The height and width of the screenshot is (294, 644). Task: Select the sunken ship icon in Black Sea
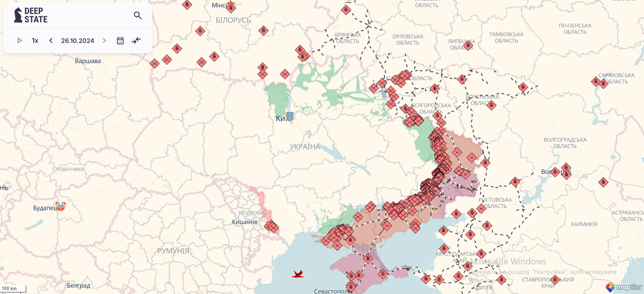(298, 274)
